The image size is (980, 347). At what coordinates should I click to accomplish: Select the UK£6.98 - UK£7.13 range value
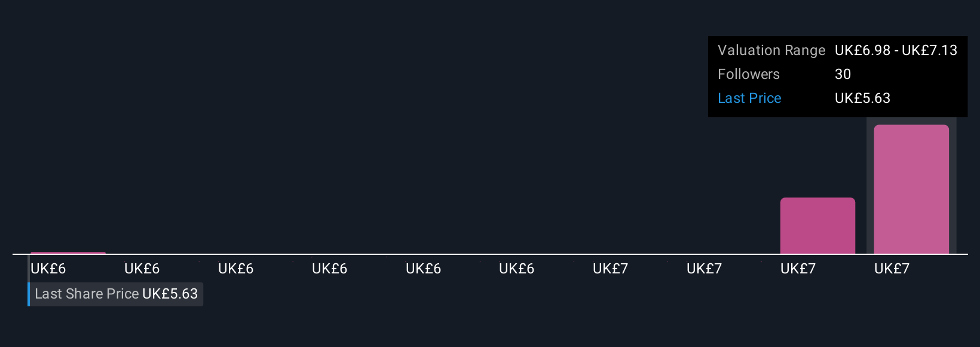[x=896, y=50]
